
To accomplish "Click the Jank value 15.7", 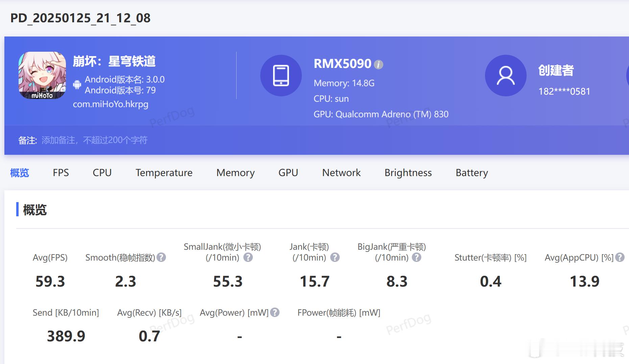I will point(315,282).
